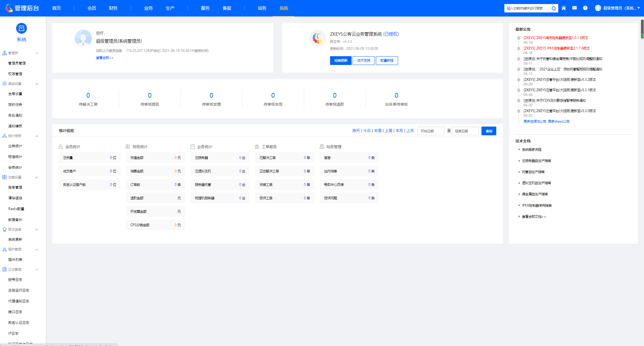Image resolution: width=644 pixels, height=346 pixels.
Task: Click the 插件管理 section icon
Action: (x=4, y=249)
